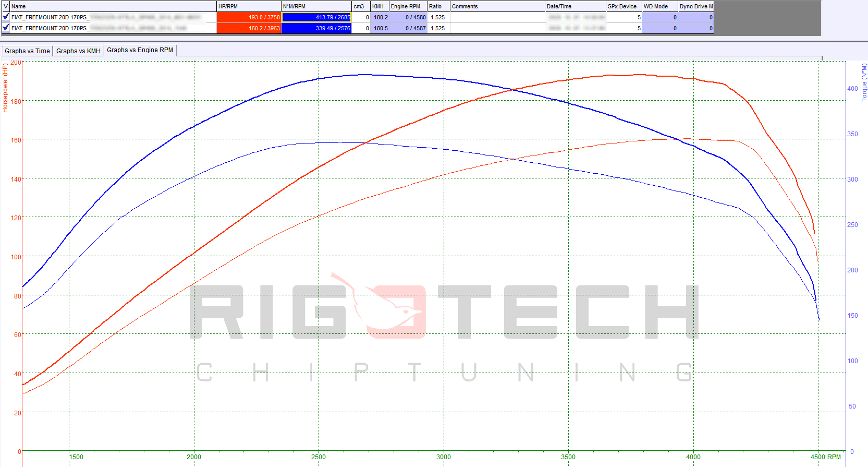Click the empty Comments cell of the first run
Viewport: 868px width, 467px height.
coord(497,17)
